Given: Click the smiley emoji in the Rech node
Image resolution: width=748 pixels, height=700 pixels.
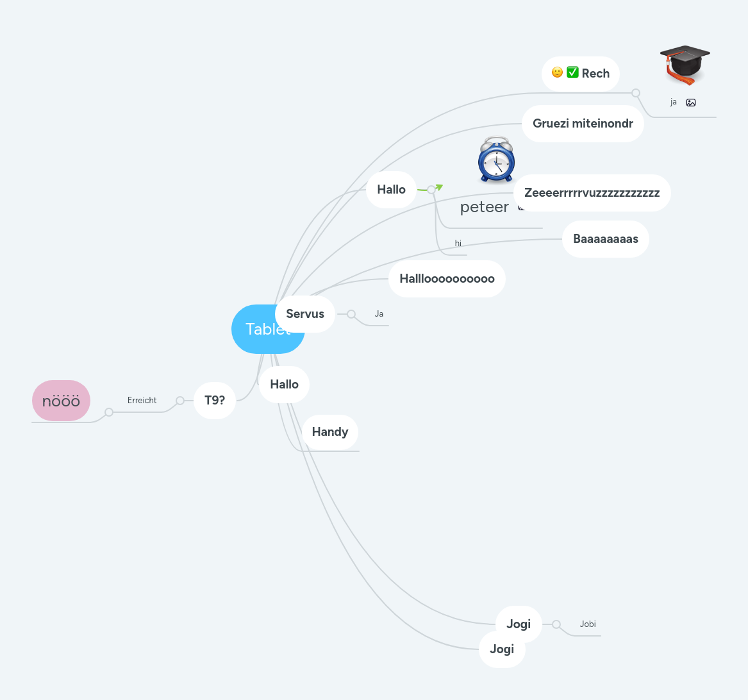Looking at the screenshot, I should click(556, 73).
